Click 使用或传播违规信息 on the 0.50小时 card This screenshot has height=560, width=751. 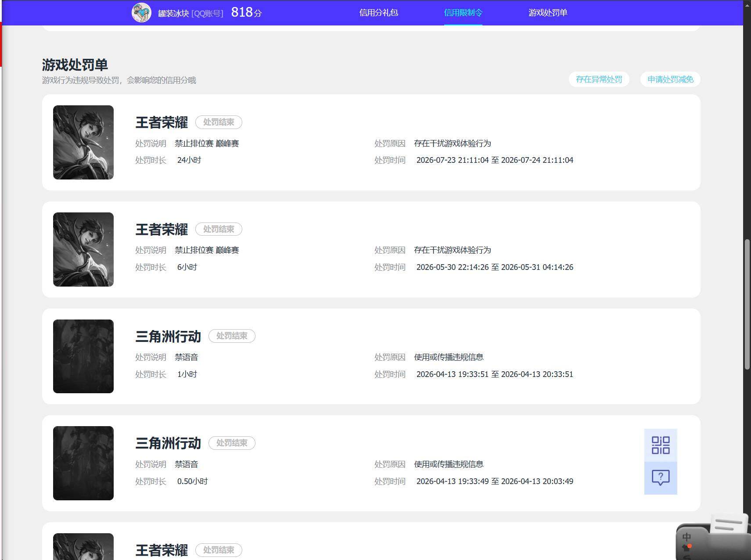(x=449, y=464)
